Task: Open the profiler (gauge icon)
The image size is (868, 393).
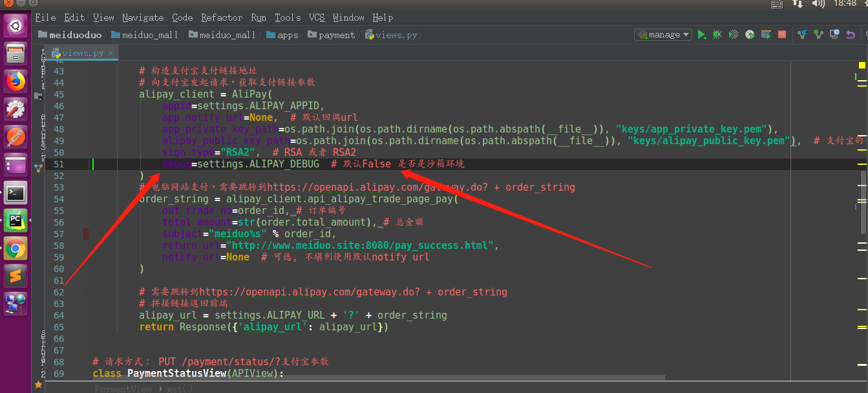Action: click(749, 34)
